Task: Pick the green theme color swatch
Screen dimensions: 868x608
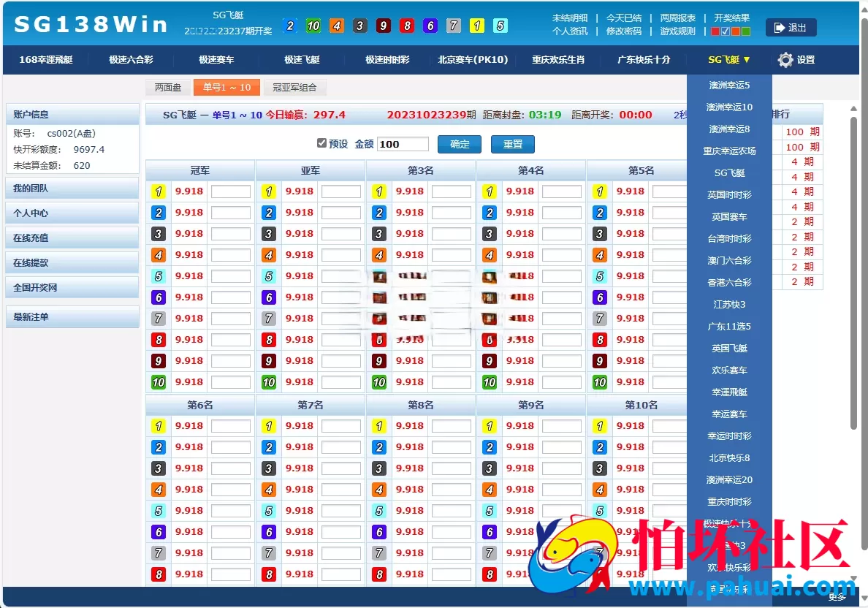Action: click(x=746, y=31)
